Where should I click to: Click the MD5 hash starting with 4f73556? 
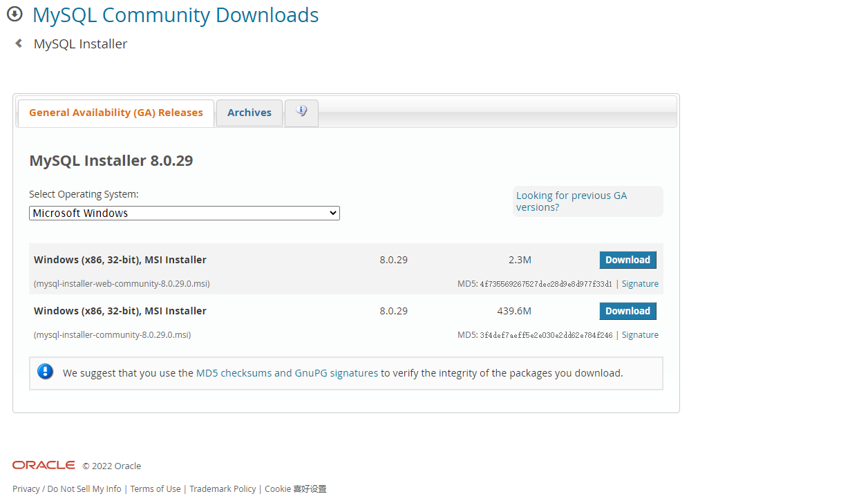coord(546,284)
